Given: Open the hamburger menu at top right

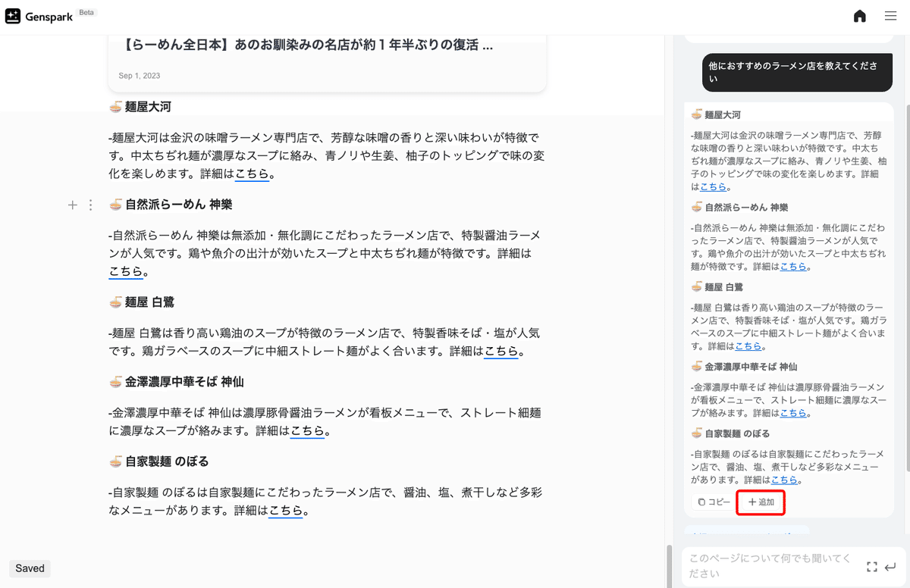Looking at the screenshot, I should (891, 17).
